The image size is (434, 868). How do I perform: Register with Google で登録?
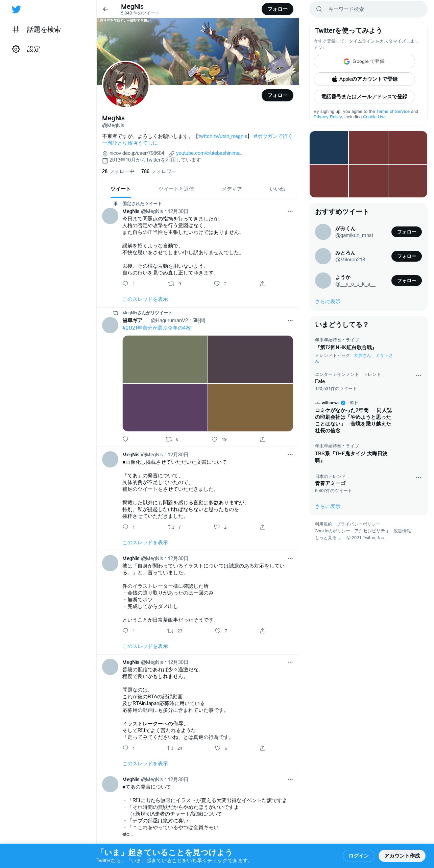point(364,62)
